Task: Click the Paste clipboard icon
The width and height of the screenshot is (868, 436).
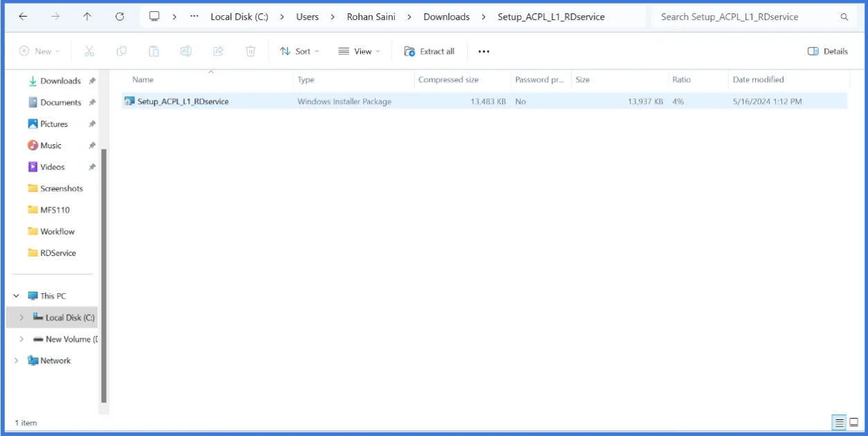Action: click(154, 51)
